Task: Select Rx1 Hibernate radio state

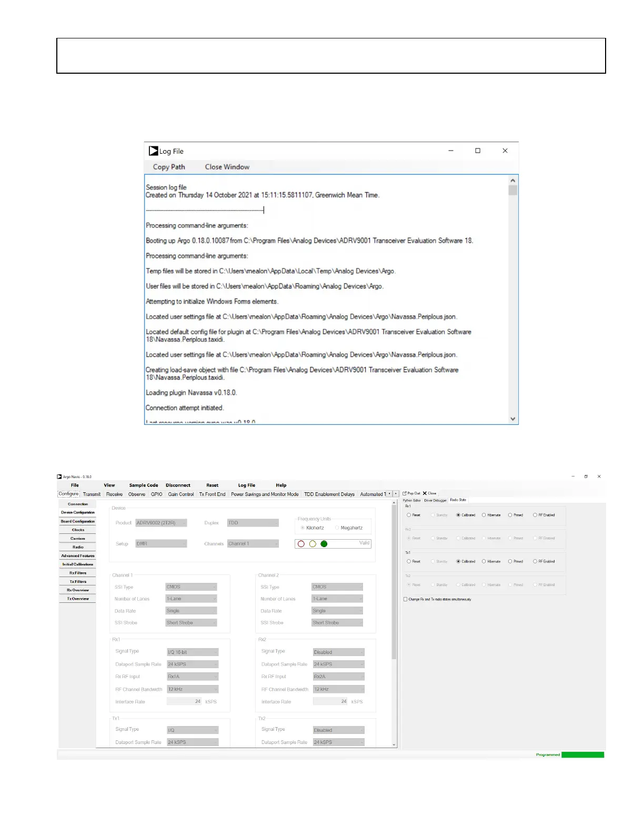Action: 484,515
